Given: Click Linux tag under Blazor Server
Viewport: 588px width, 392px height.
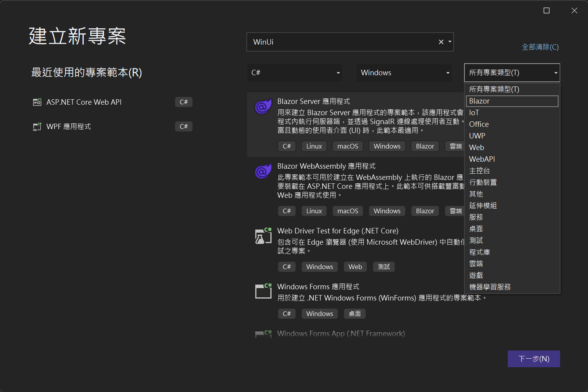Looking at the screenshot, I should 314,146.
